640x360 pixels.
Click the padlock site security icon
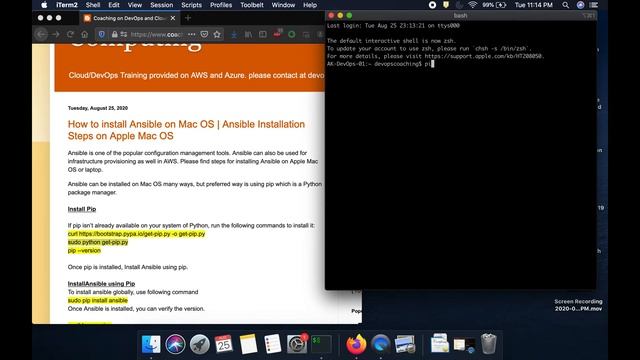[115, 34]
